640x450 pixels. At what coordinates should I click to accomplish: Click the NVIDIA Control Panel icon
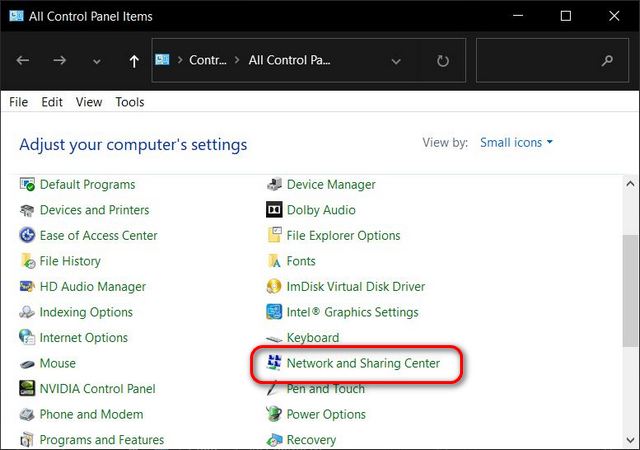pos(27,389)
